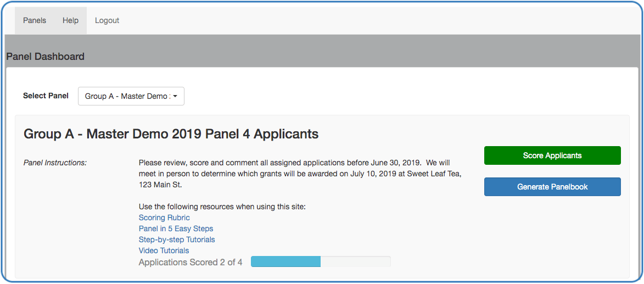Click the Panel Instructions label
This screenshot has width=644, height=284.
(55, 163)
